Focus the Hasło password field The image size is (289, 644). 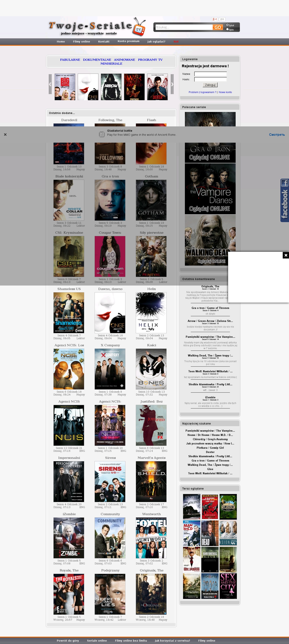(x=210, y=79)
